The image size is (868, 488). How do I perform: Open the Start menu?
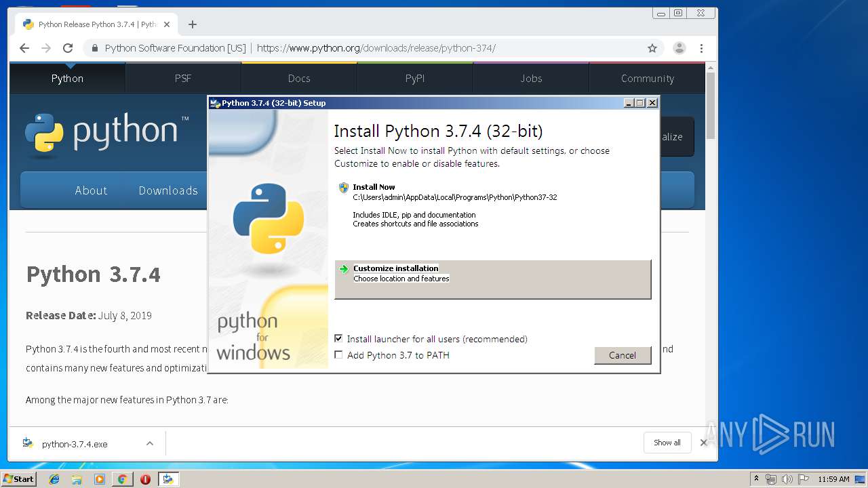(x=18, y=479)
